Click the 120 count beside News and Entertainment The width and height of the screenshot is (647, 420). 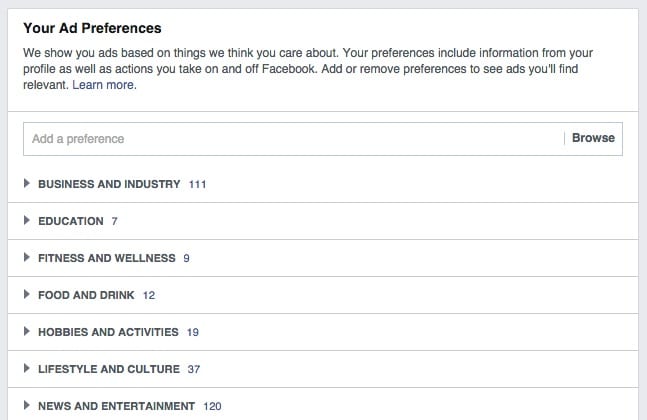click(x=212, y=406)
